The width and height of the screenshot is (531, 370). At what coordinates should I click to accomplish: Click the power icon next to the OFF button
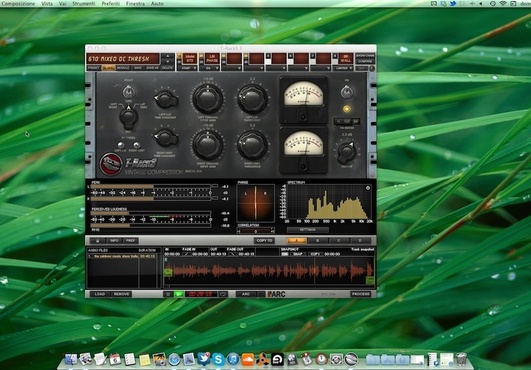coord(372,68)
